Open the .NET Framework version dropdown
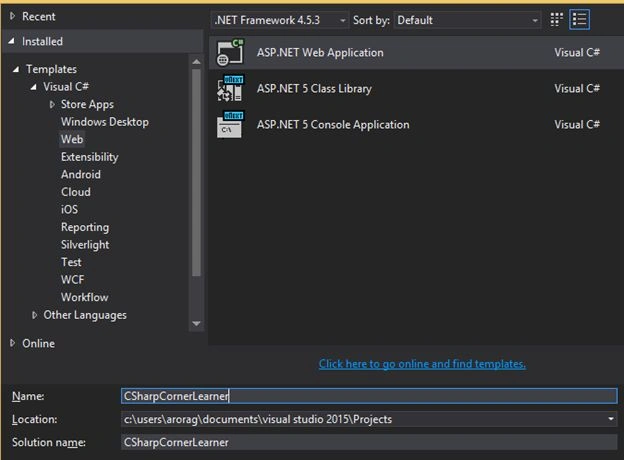624x460 pixels. point(279,20)
